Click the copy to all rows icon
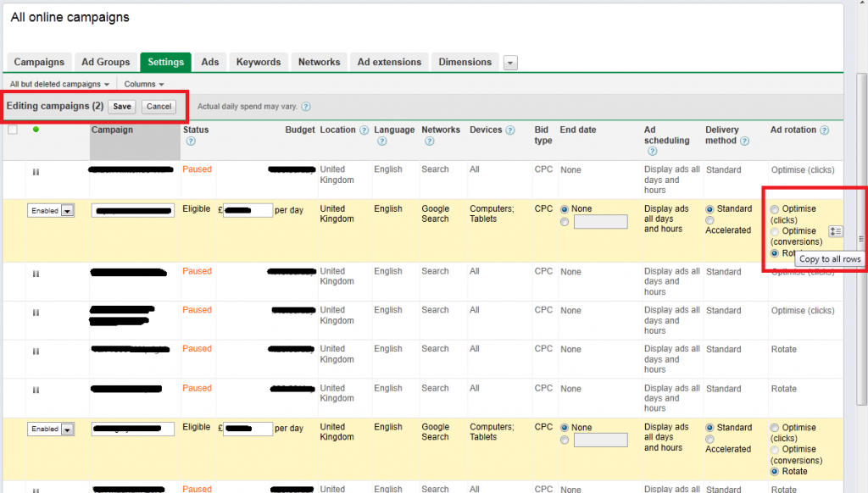 point(835,231)
